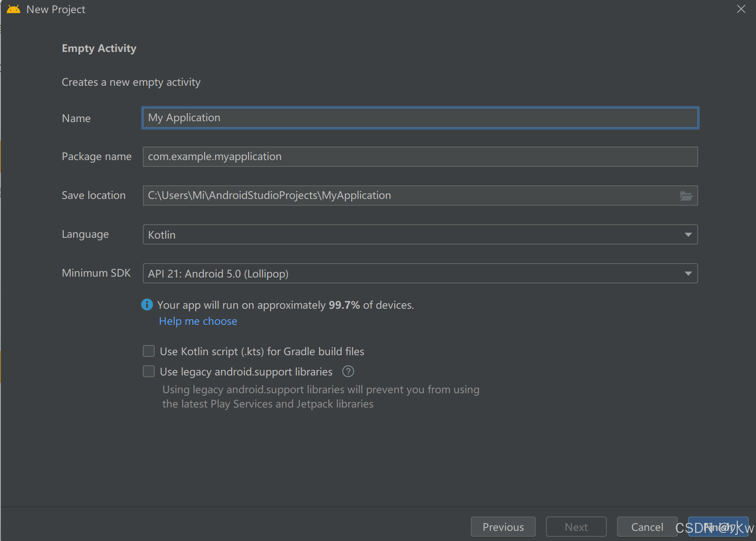Click the '99.7%' device coverage text
This screenshot has width=756, height=541.
pyautogui.click(x=344, y=305)
